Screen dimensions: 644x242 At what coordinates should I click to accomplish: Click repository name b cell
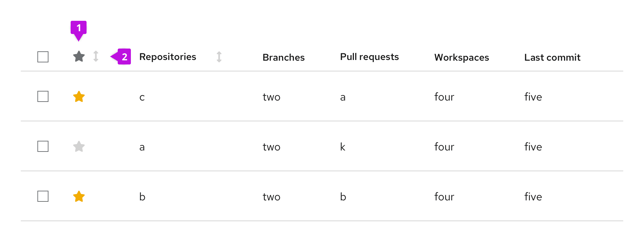(142, 197)
